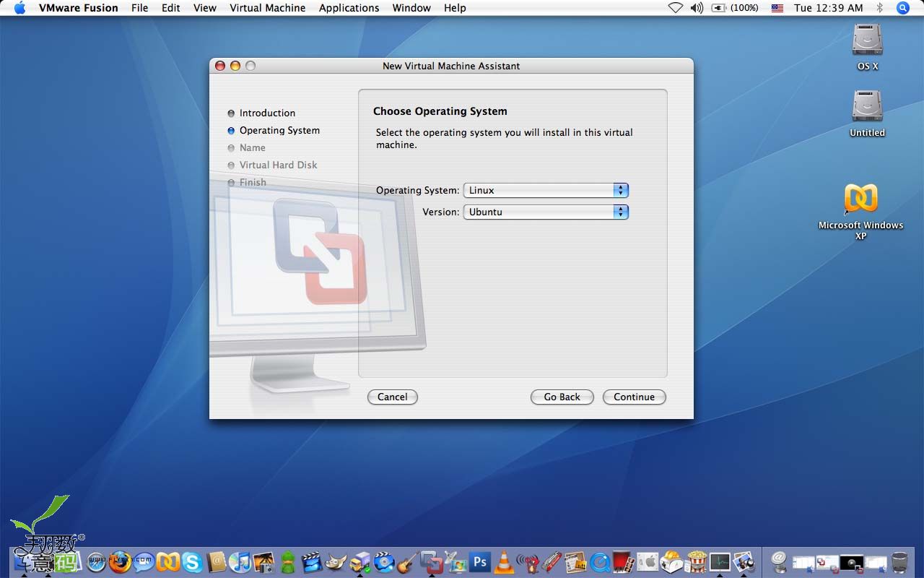Click the Wi-Fi status menu bar icon
Image resolution: width=924 pixels, height=578 pixels.
pos(675,8)
